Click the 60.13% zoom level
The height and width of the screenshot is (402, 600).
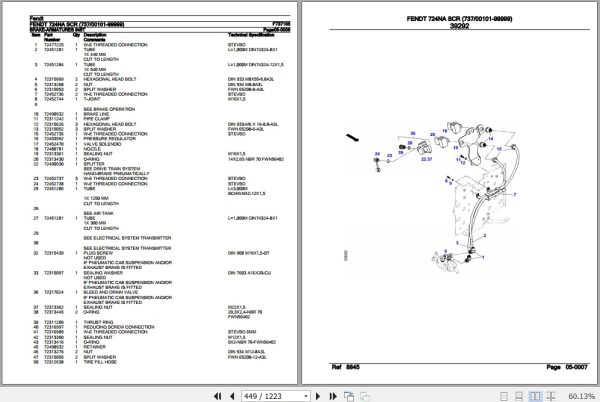point(582,396)
